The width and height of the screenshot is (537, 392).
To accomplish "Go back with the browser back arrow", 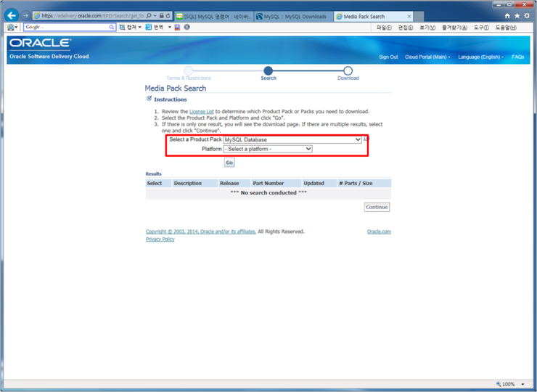I will click(12, 15).
